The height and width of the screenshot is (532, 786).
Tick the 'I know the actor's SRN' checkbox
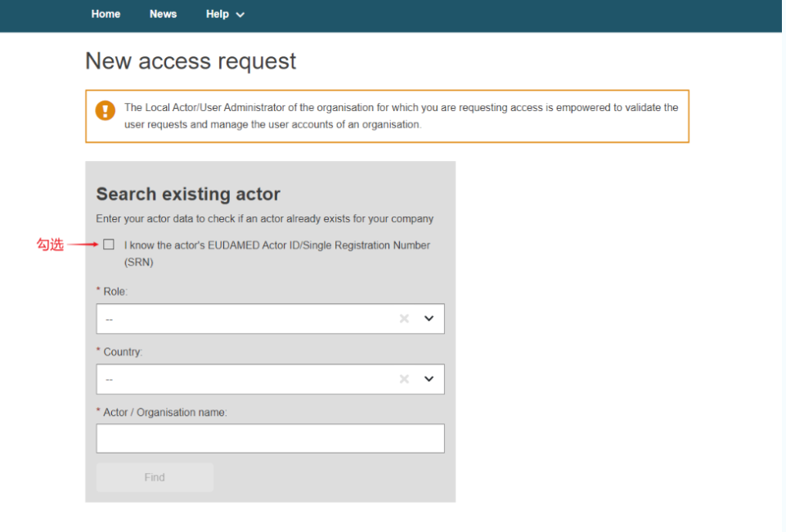[x=109, y=244]
